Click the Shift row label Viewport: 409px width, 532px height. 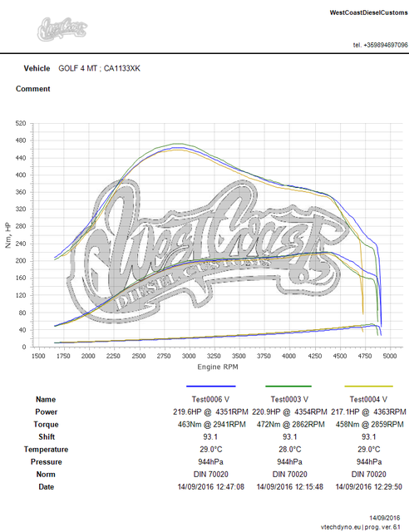[47, 436]
